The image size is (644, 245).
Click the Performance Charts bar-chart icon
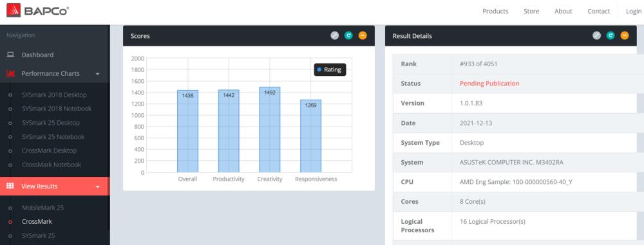[11, 73]
